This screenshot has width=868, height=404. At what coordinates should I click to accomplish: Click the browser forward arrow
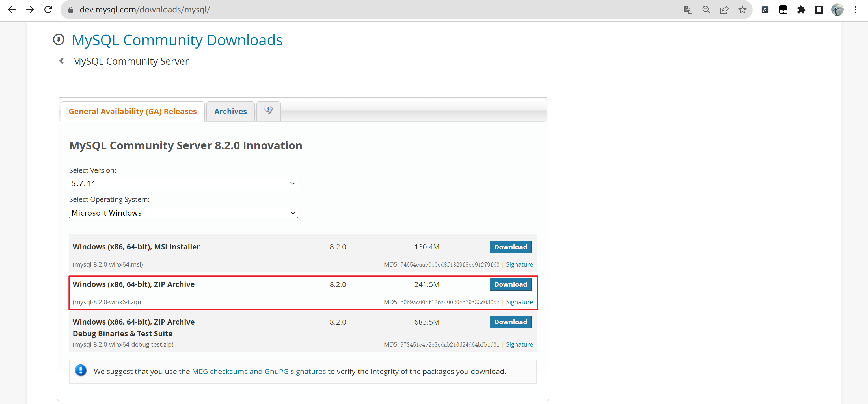point(30,9)
